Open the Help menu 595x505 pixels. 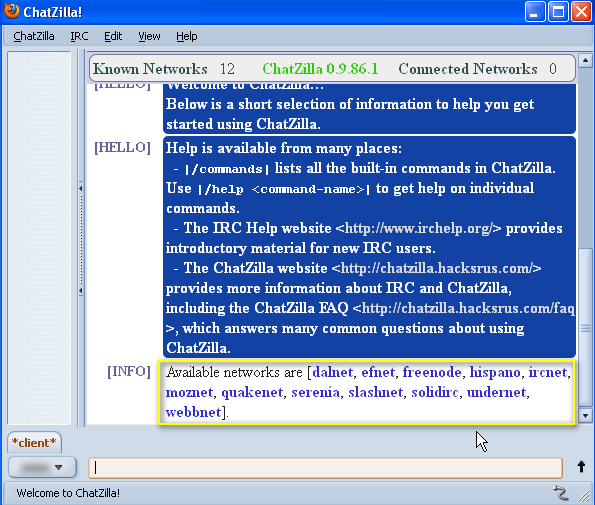[x=186, y=36]
